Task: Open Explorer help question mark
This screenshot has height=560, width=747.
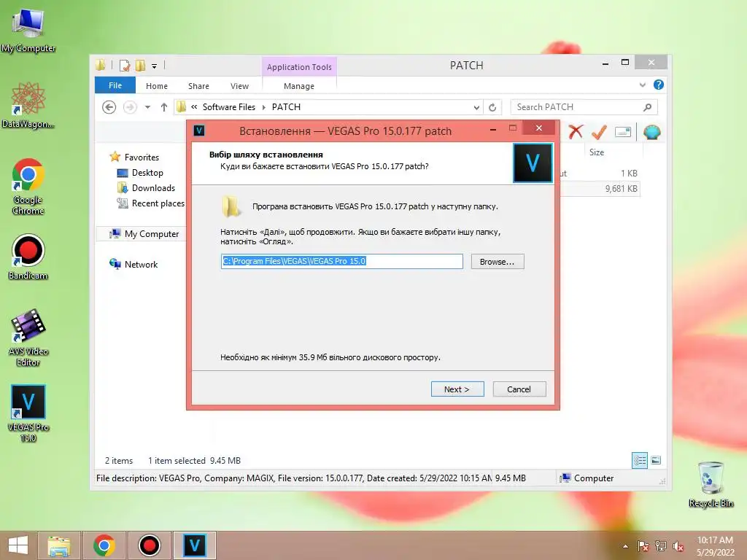Action: 659,85
